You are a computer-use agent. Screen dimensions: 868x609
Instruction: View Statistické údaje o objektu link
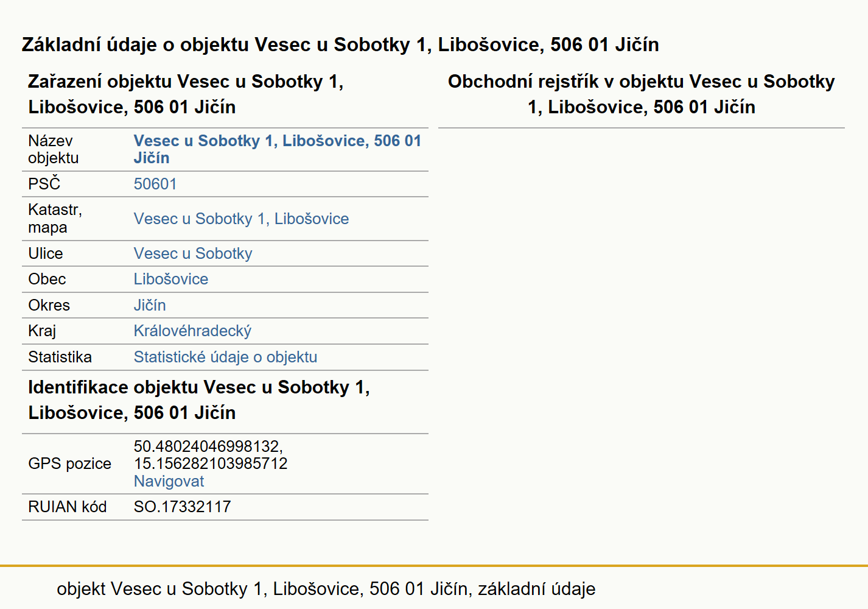point(225,357)
